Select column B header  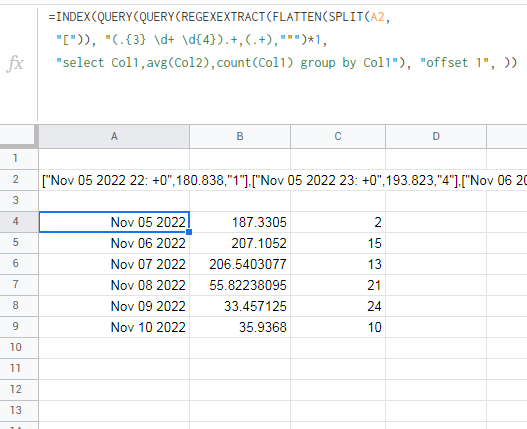click(x=240, y=136)
